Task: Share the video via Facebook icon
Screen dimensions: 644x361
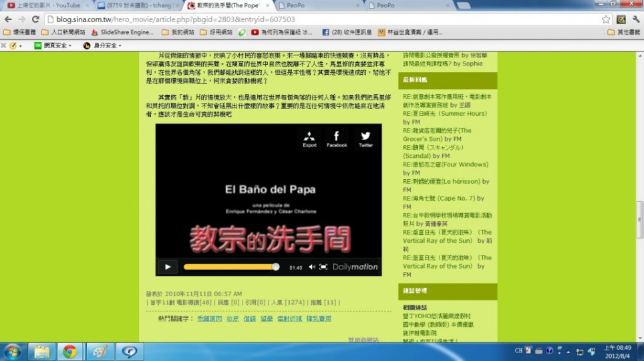Action: coord(337,139)
